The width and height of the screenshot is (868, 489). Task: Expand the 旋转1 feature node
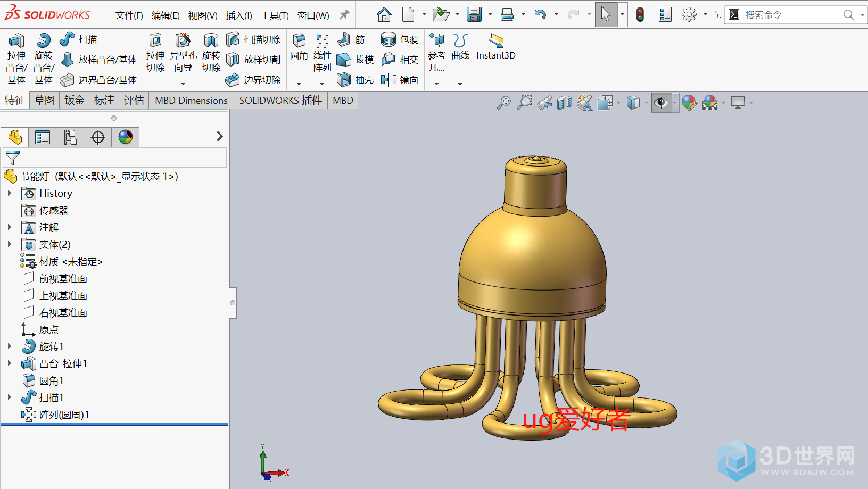click(10, 346)
